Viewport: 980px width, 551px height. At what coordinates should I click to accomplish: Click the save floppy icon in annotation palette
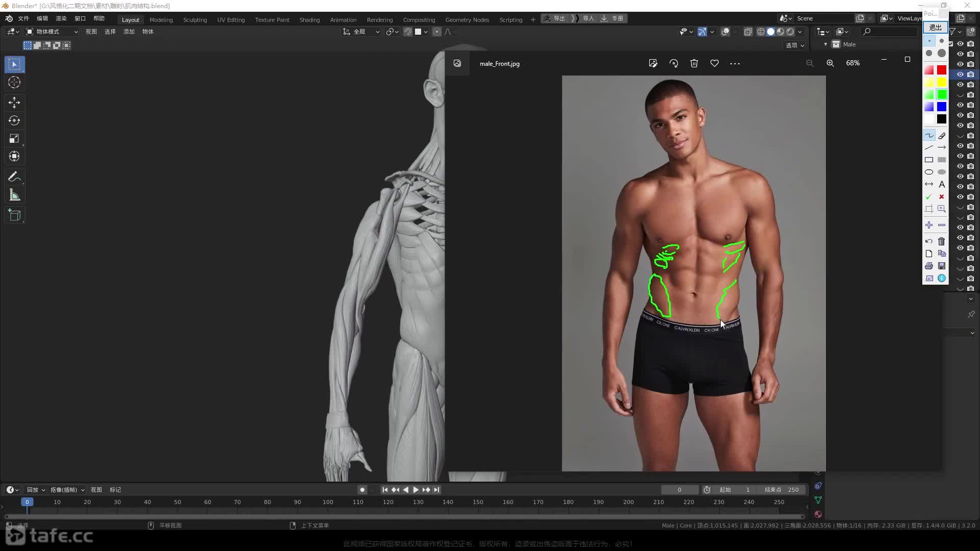[x=942, y=266]
